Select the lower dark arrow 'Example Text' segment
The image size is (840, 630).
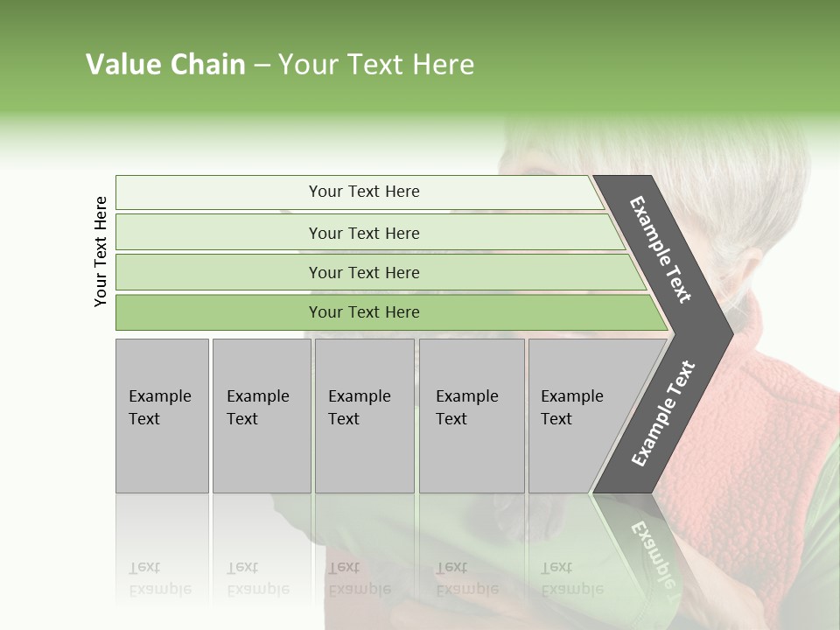(x=662, y=415)
